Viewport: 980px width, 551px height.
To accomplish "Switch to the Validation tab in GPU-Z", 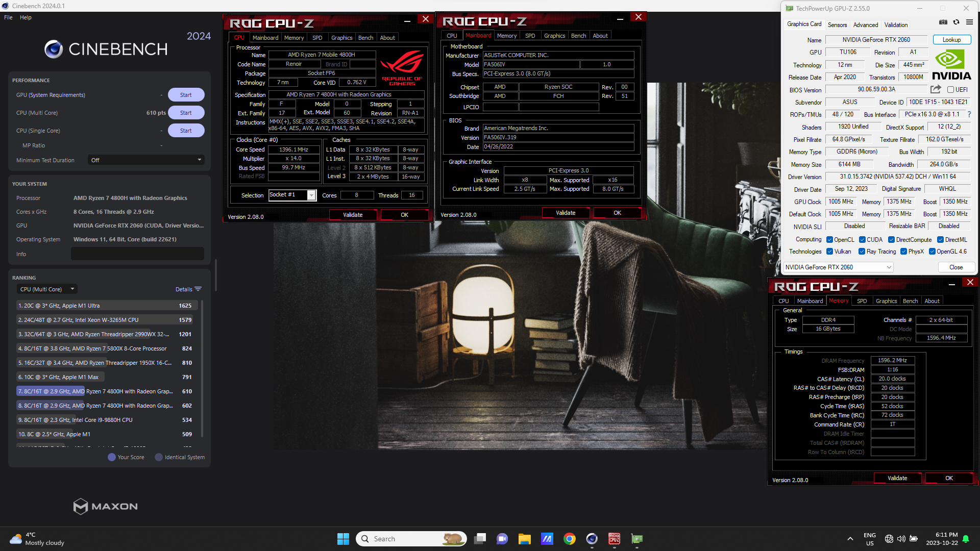I will pos(896,25).
